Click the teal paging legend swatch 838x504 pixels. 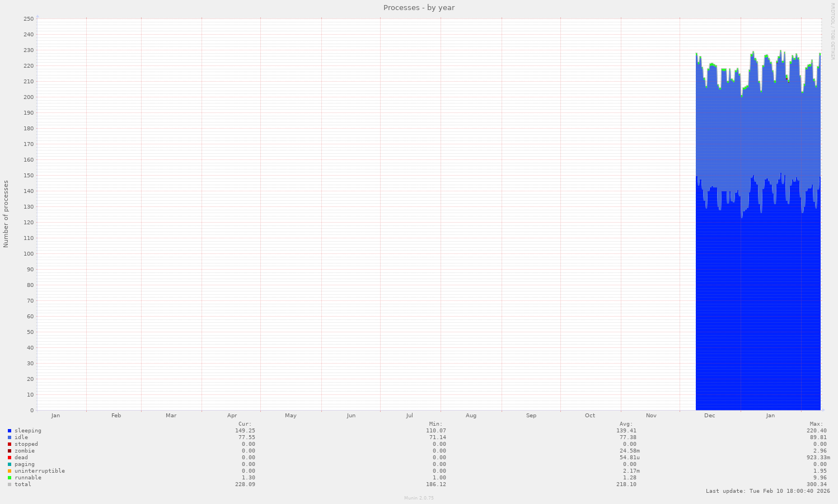tap(10, 464)
